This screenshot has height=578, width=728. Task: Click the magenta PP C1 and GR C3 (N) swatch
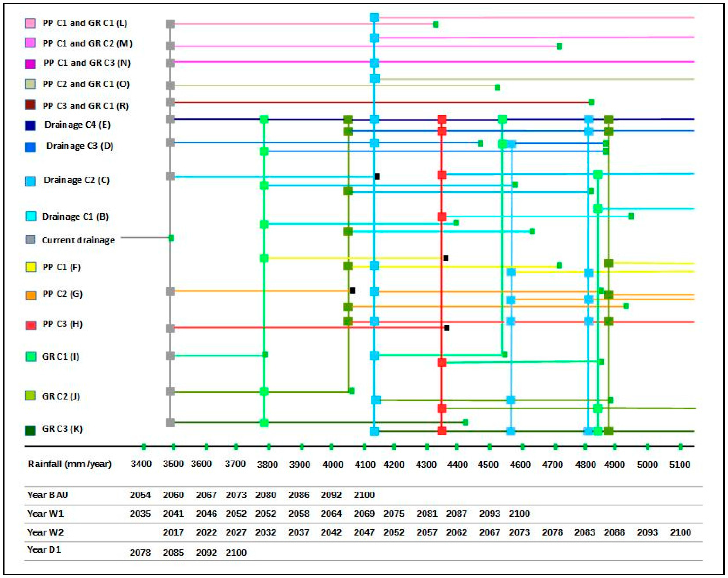(30, 64)
